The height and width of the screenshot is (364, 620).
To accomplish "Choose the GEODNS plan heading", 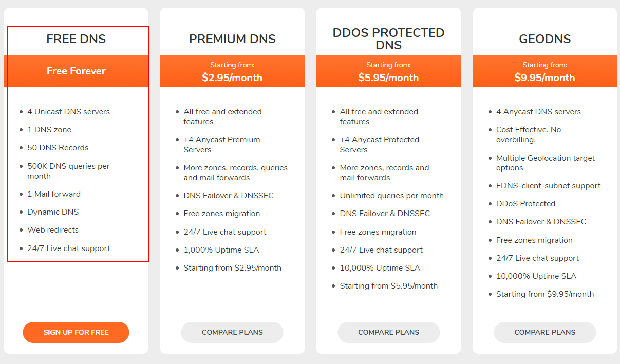I will click(544, 39).
